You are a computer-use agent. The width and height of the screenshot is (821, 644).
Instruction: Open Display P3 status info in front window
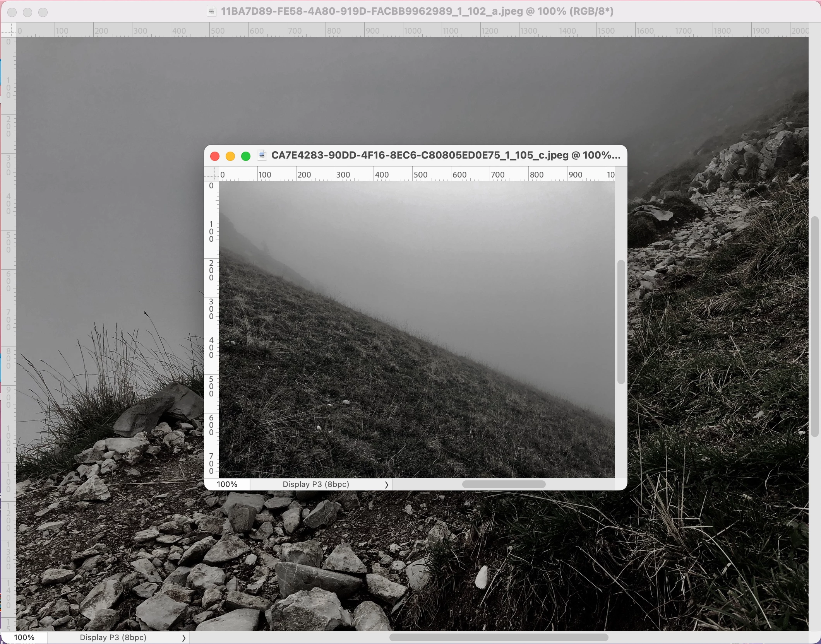point(316,484)
